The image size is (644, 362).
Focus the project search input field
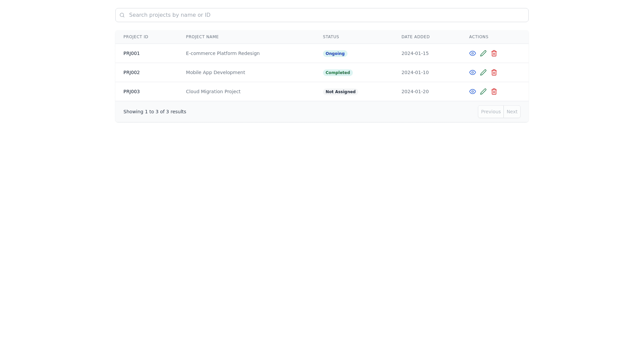click(x=322, y=15)
